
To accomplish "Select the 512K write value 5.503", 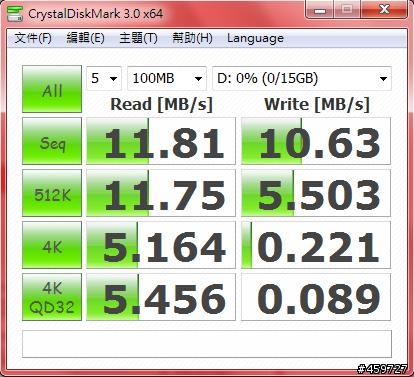I will pyautogui.click(x=316, y=193).
